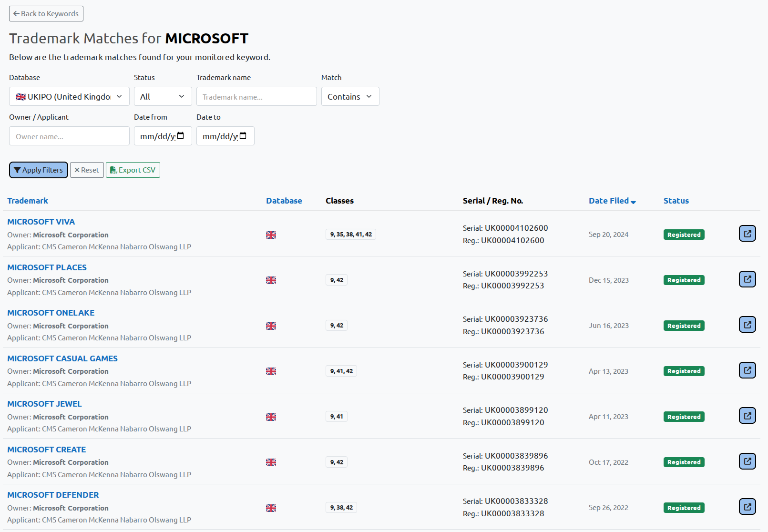Click the Trademark name input field
Viewport: 768px width, 532px height.
tap(256, 96)
